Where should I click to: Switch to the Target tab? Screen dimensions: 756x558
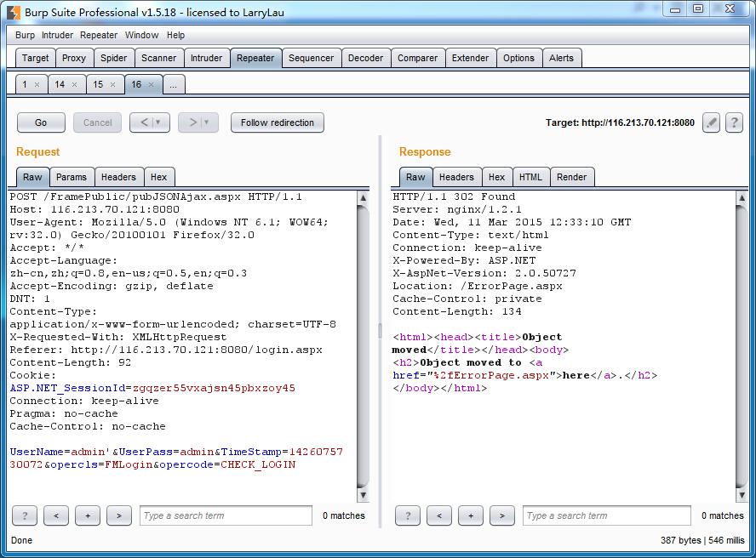point(35,58)
